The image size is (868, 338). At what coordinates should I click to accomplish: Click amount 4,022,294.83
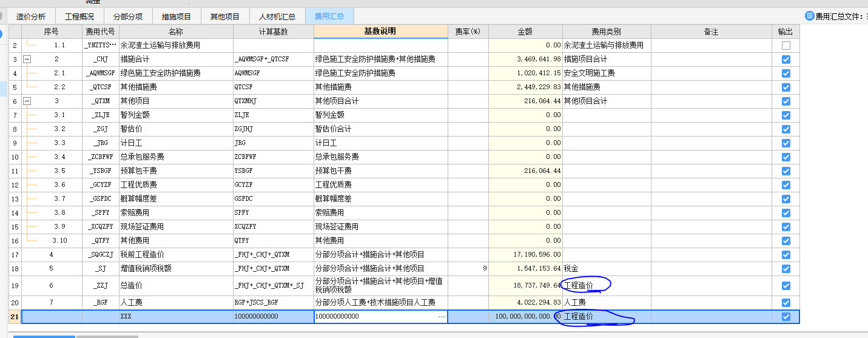pos(525,302)
